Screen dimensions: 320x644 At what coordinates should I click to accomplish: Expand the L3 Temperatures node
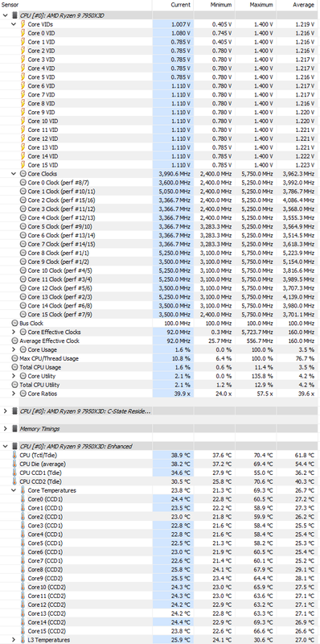[x=14, y=639]
